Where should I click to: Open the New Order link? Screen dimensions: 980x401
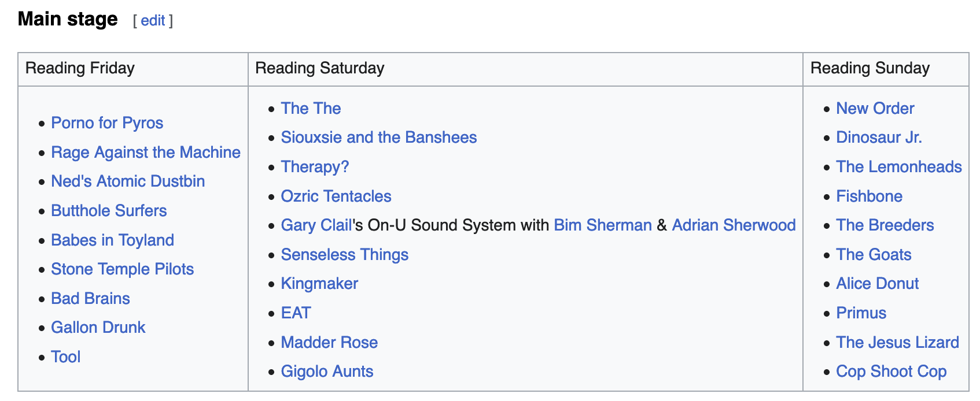(875, 109)
